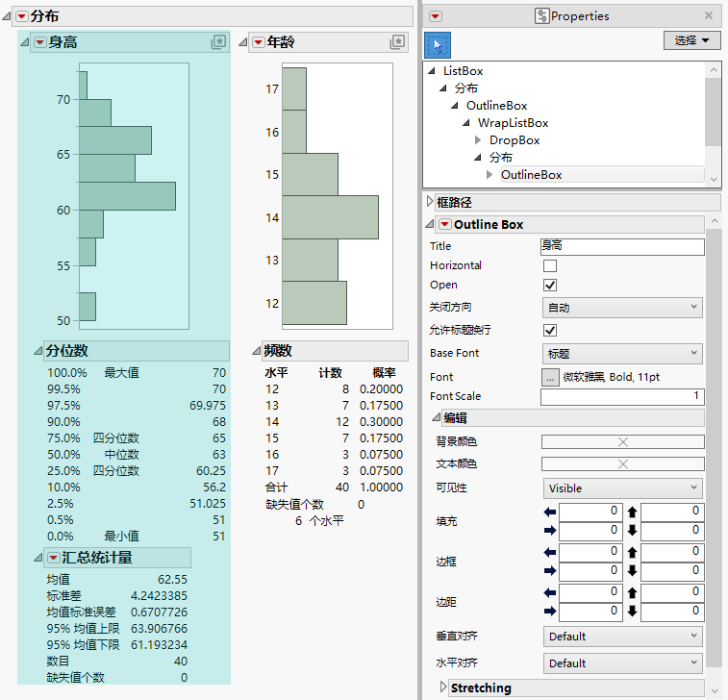Image resolution: width=728 pixels, height=700 pixels.
Task: Click the Title input field
Action: click(x=622, y=246)
